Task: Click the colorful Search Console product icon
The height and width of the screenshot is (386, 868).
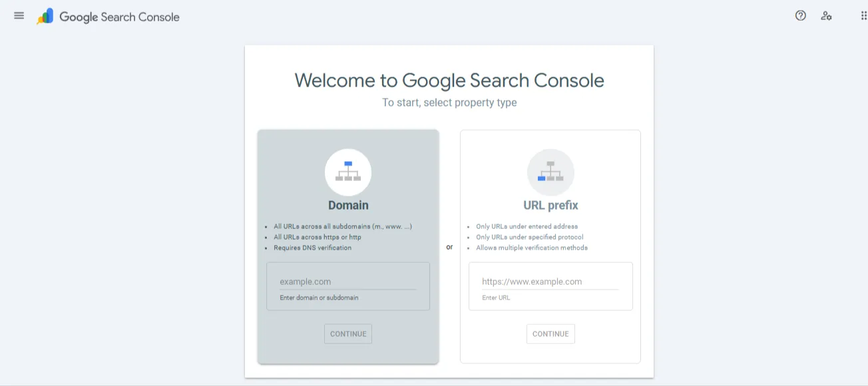Action: (44, 15)
